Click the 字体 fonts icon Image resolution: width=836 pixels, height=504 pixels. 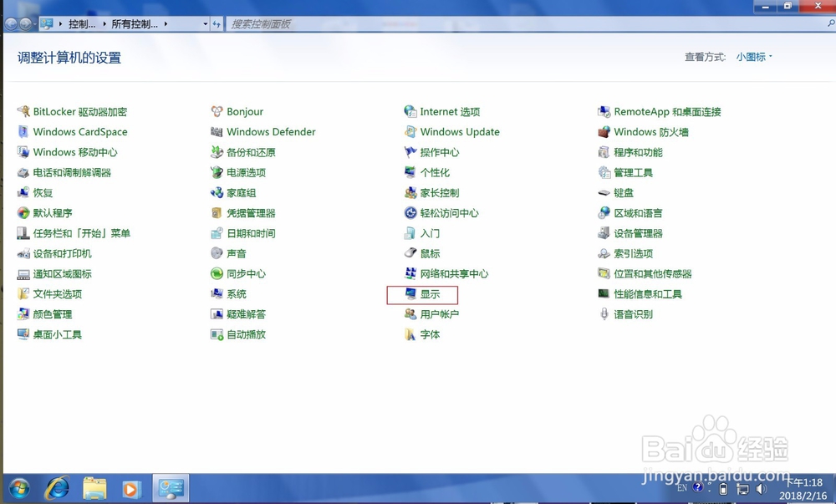coord(410,334)
